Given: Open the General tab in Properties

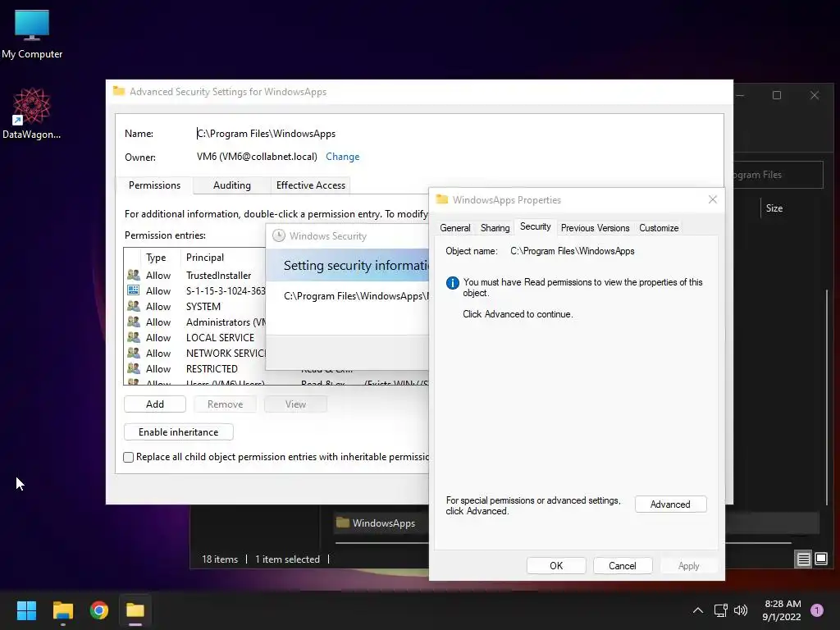Looking at the screenshot, I should 454,228.
